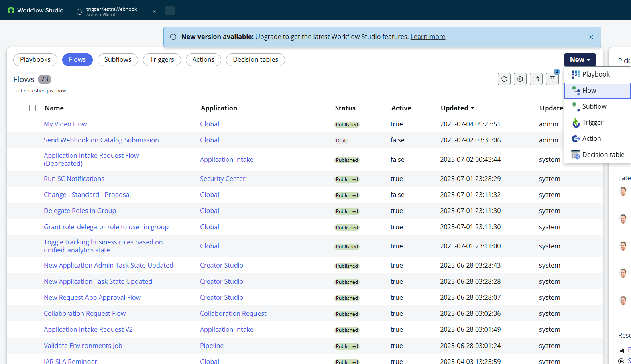Click the refresh list icon
This screenshot has height=364, width=631.
point(504,79)
